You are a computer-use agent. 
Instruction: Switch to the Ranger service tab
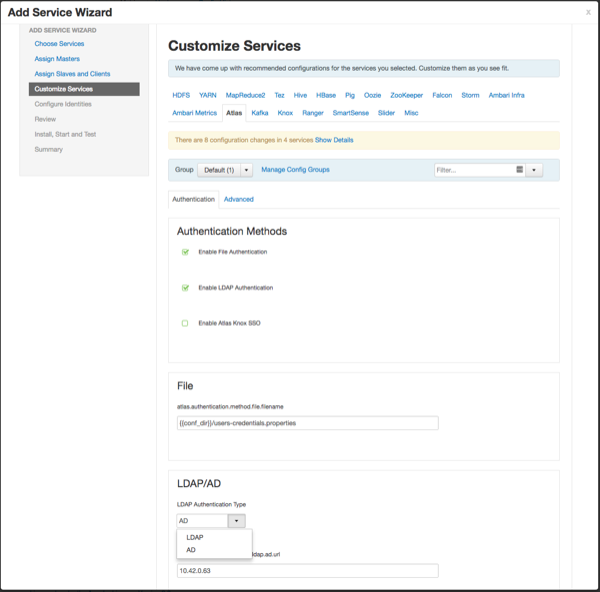313,113
